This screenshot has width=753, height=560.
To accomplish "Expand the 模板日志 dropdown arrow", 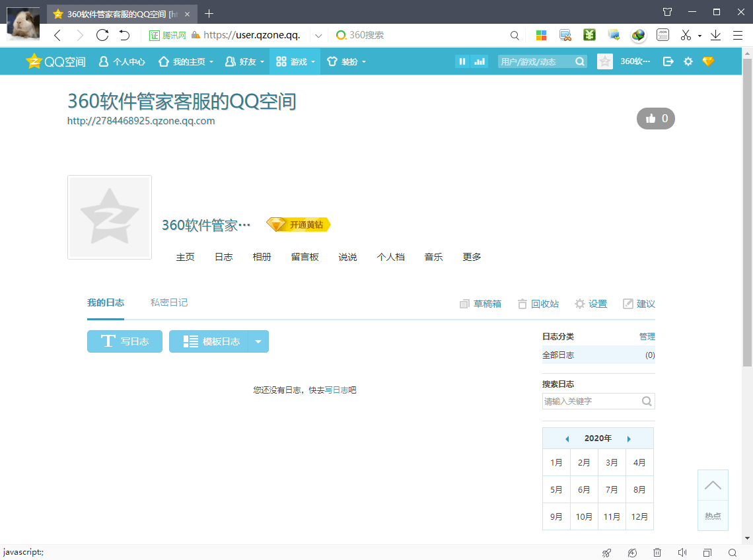I will pyautogui.click(x=258, y=341).
